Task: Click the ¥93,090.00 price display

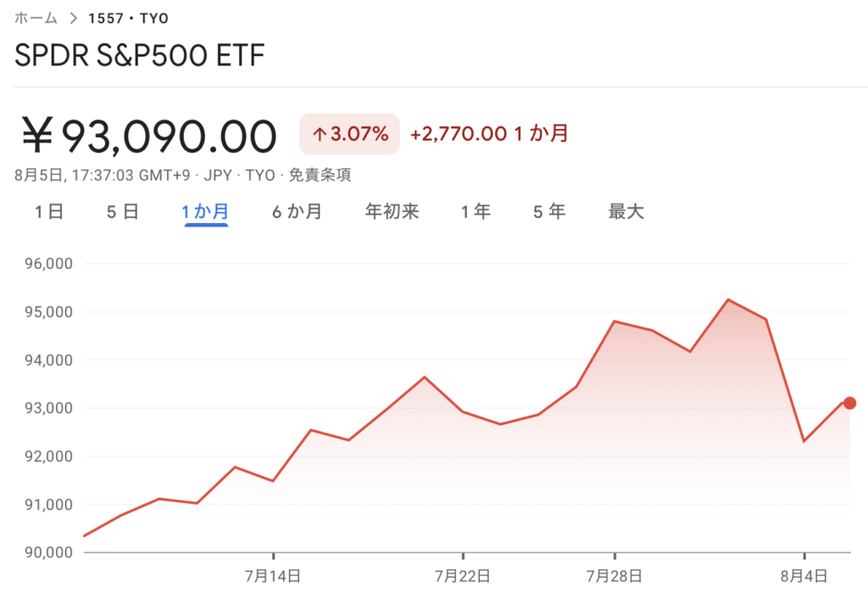Action: (x=149, y=136)
